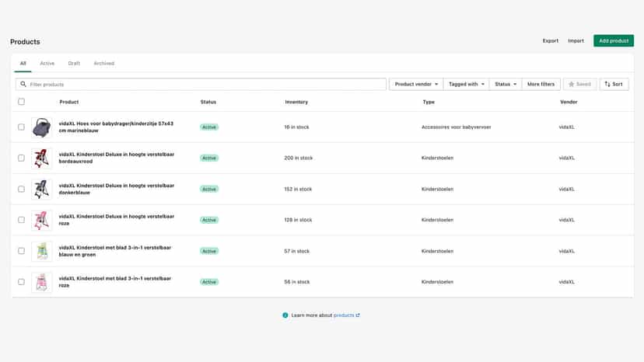644x362 pixels.
Task: Click the Products page heading
Action: (x=25, y=42)
